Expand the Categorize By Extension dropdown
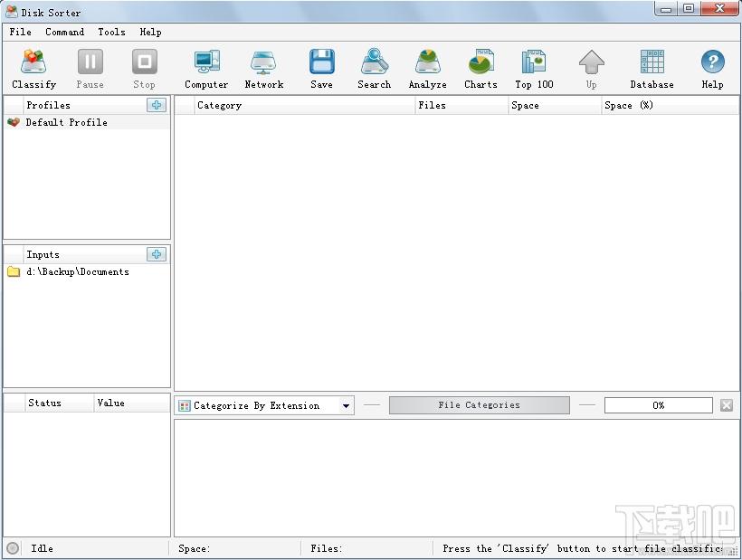This screenshot has height=560, width=742. [x=346, y=406]
